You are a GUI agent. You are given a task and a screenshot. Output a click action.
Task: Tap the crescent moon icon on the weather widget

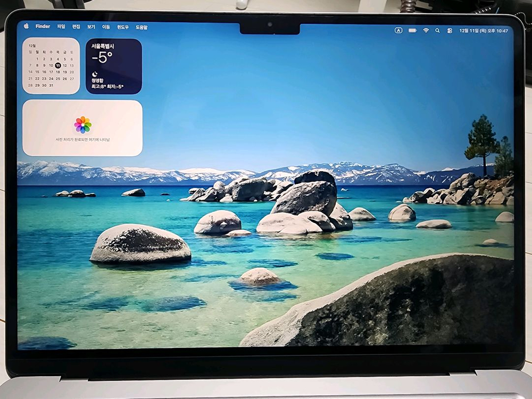[x=95, y=73]
